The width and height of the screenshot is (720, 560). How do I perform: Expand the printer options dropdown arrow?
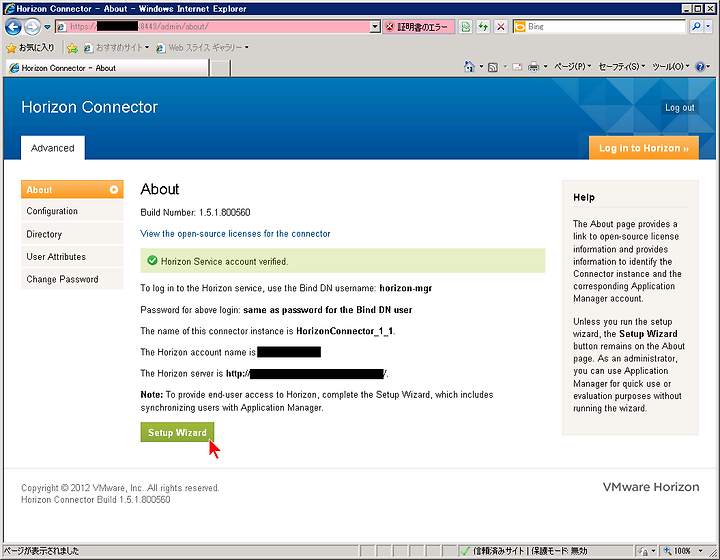point(546,67)
